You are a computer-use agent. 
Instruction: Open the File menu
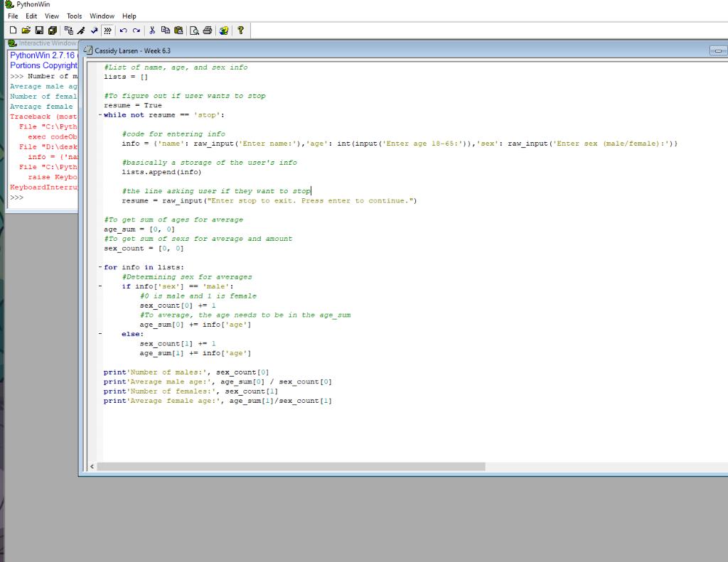tap(11, 16)
